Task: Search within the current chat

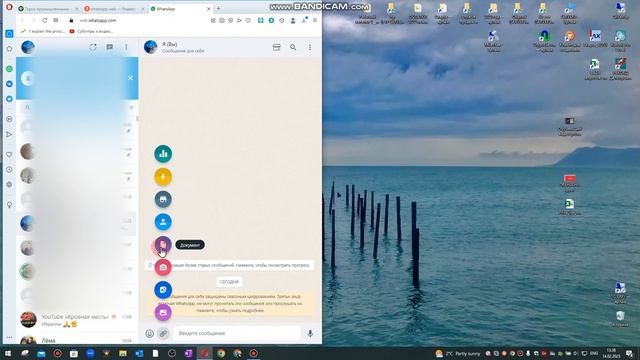Action: pyautogui.click(x=293, y=47)
